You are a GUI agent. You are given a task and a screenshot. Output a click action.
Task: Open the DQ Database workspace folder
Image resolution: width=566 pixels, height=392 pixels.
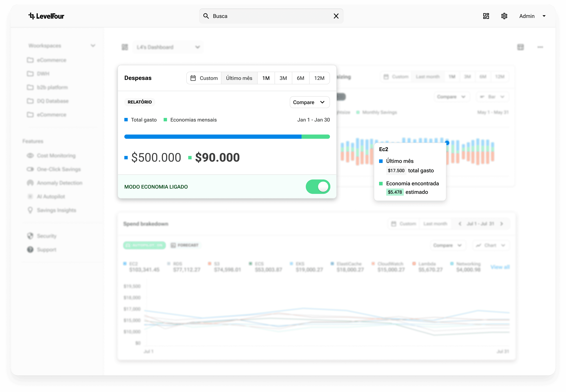click(x=48, y=101)
